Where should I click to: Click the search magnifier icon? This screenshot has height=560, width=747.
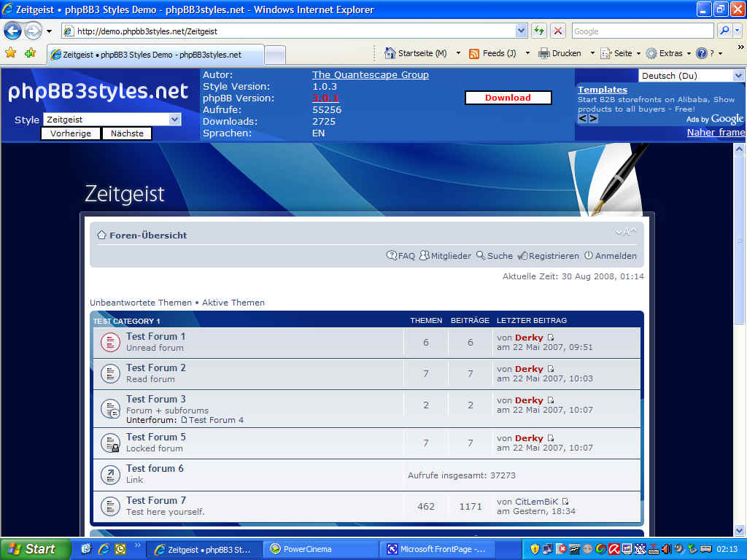pyautogui.click(x=724, y=31)
